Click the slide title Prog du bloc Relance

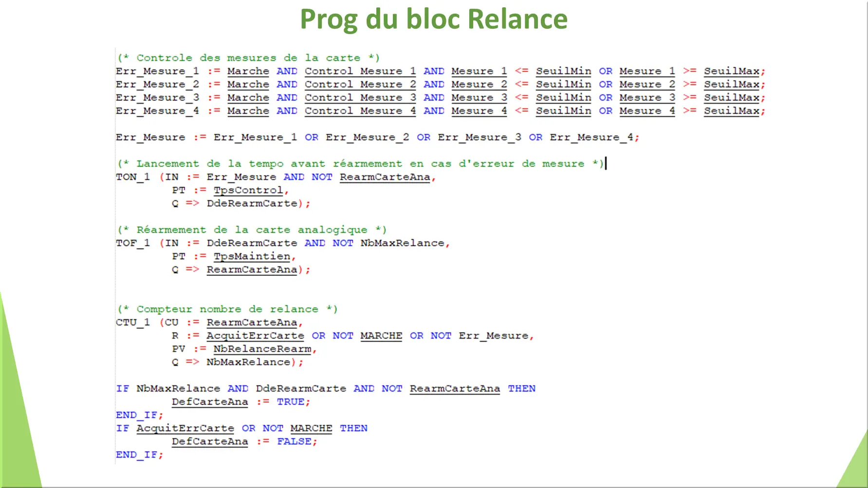pyautogui.click(x=434, y=19)
